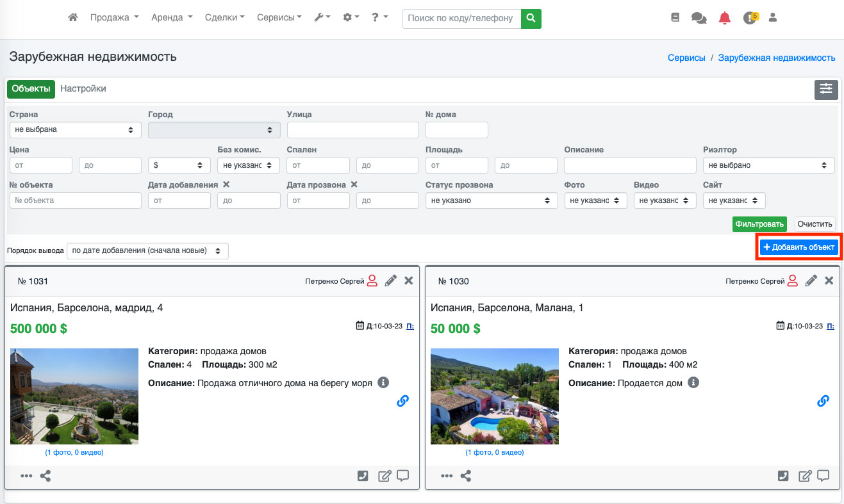Delete listing № 1030 with X icon
The image size is (844, 504).
coord(829,280)
